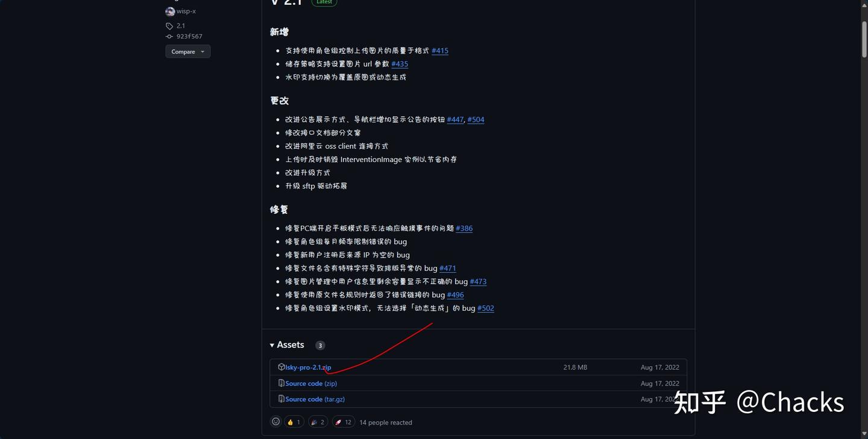Screen dimensions: 868x439
Task: Open commit 923f567
Action: point(189,37)
